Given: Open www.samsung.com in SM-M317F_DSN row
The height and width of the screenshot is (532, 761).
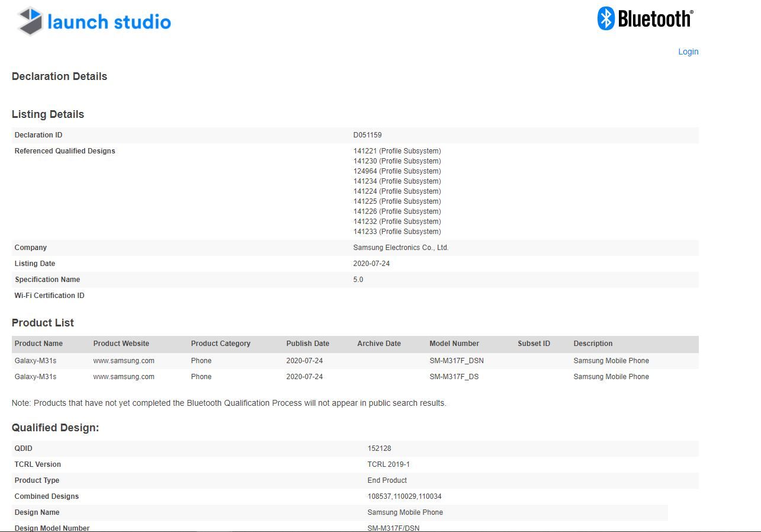Looking at the screenshot, I should coord(124,361).
